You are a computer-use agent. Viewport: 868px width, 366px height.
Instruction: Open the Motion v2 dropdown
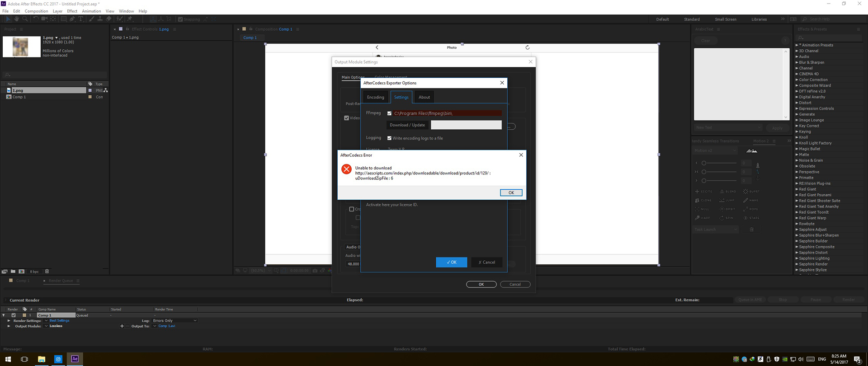[715, 150]
